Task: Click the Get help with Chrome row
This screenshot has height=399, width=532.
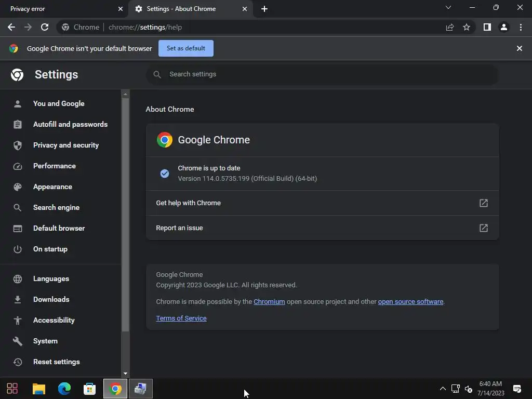Action: pyautogui.click(x=322, y=203)
